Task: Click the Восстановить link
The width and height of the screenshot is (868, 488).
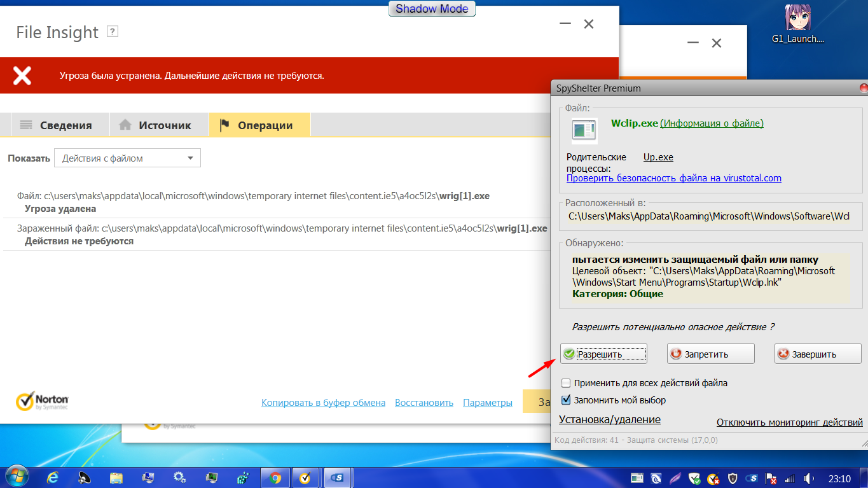Action: pyautogui.click(x=424, y=402)
